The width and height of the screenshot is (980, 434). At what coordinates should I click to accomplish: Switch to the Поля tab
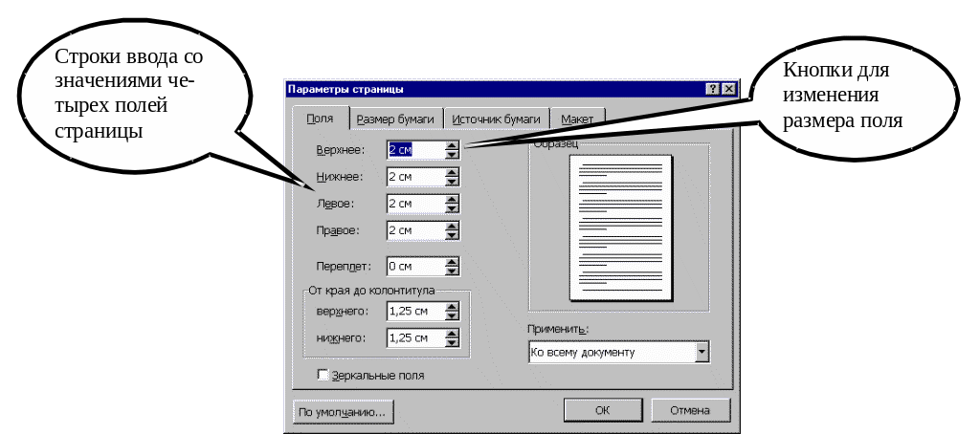tap(320, 118)
